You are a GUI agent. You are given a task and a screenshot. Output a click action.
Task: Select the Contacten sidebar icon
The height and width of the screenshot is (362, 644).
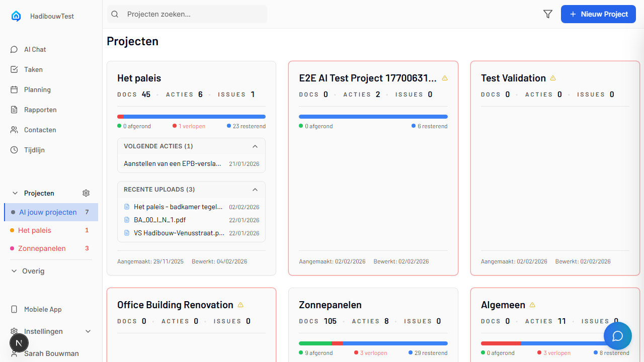coord(39,130)
